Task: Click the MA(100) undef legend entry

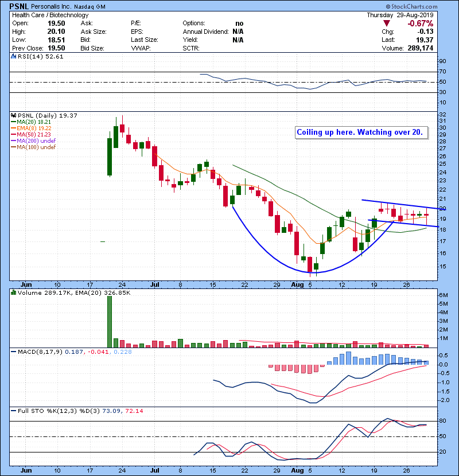Action: 33,147
